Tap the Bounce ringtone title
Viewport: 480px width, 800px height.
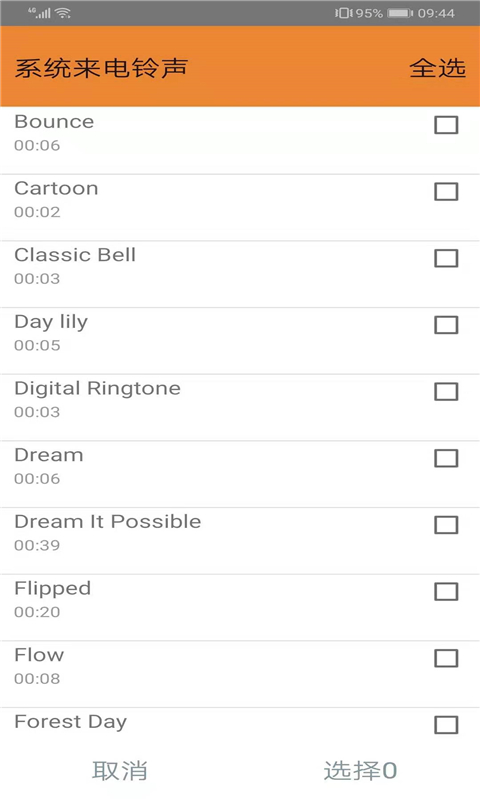pos(54,122)
